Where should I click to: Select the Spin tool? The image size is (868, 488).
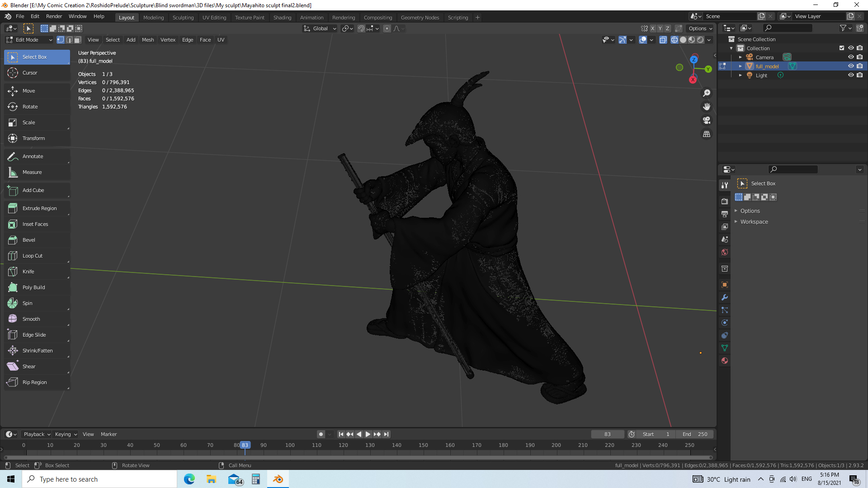[37, 303]
